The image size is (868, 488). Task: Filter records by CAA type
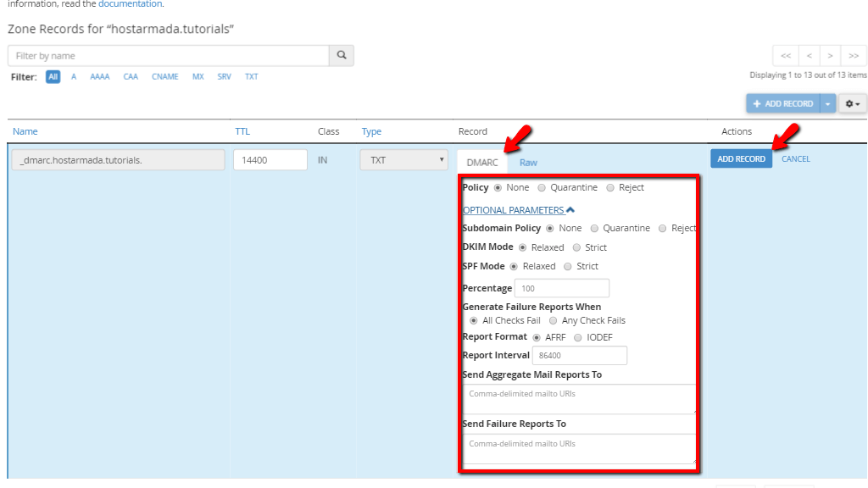131,77
